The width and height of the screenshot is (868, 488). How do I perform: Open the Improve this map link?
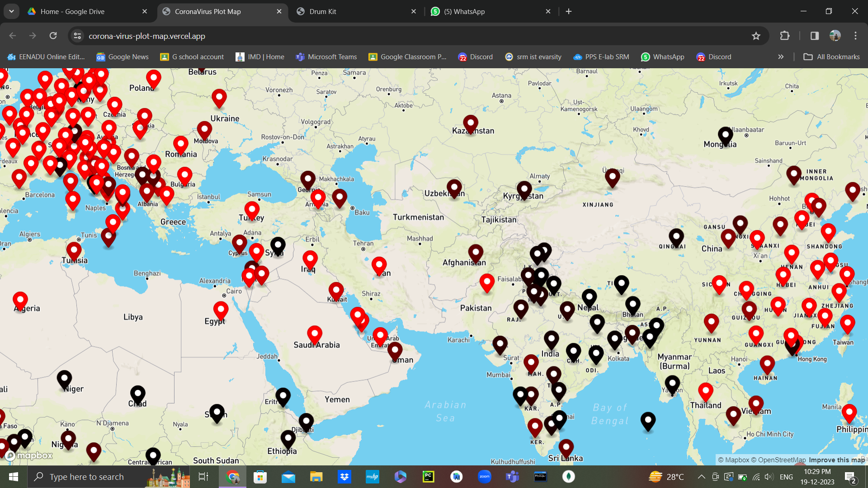coord(836,460)
